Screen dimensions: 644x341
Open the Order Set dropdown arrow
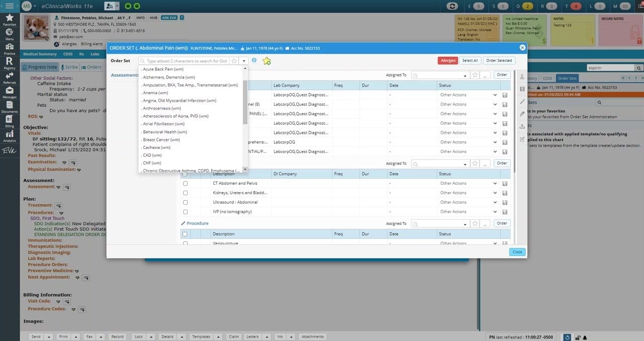[244, 61]
